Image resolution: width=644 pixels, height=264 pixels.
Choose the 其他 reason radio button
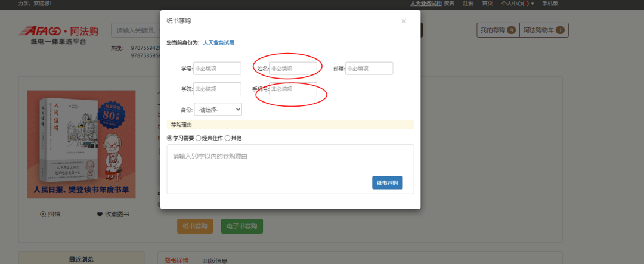pyautogui.click(x=227, y=138)
